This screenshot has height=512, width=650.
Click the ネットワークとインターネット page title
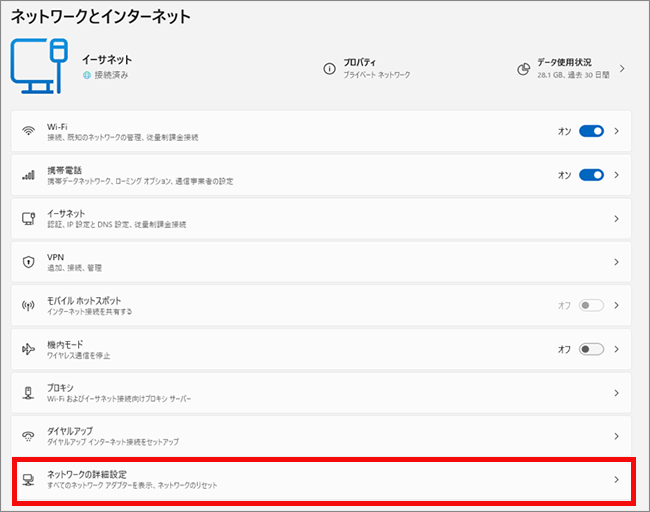(101, 17)
